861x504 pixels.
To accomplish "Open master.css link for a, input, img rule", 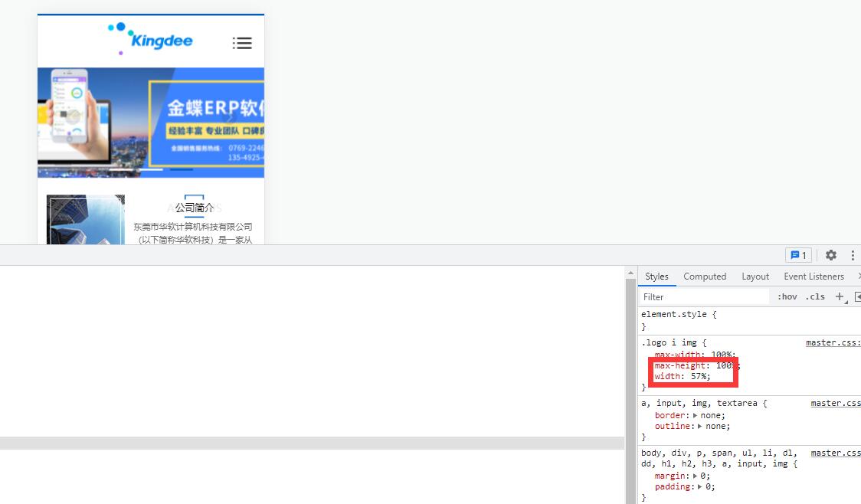I will [836, 403].
